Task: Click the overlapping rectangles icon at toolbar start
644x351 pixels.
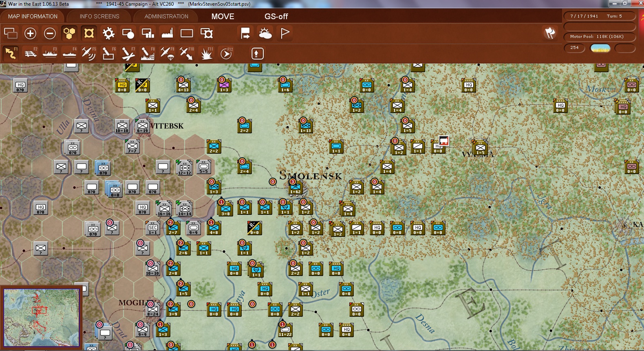Action: [11, 33]
